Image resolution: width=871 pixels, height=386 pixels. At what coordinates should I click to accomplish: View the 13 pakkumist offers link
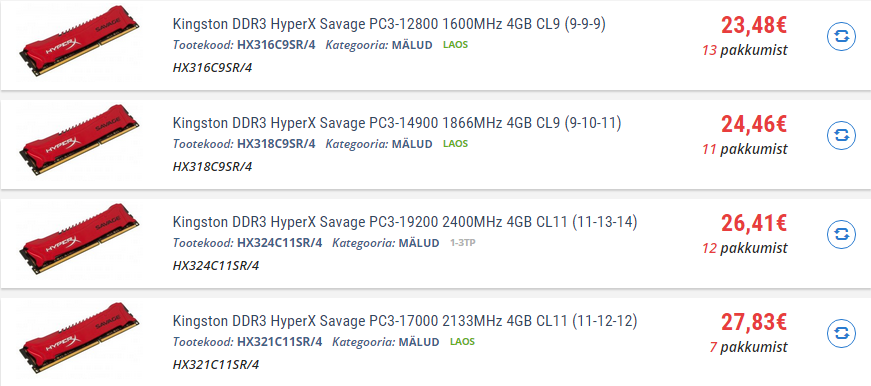[744, 50]
